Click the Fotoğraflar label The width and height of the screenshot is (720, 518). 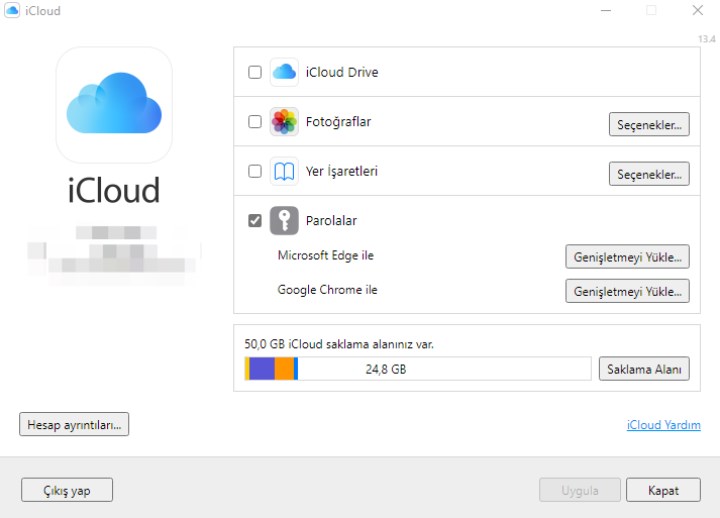click(x=338, y=122)
